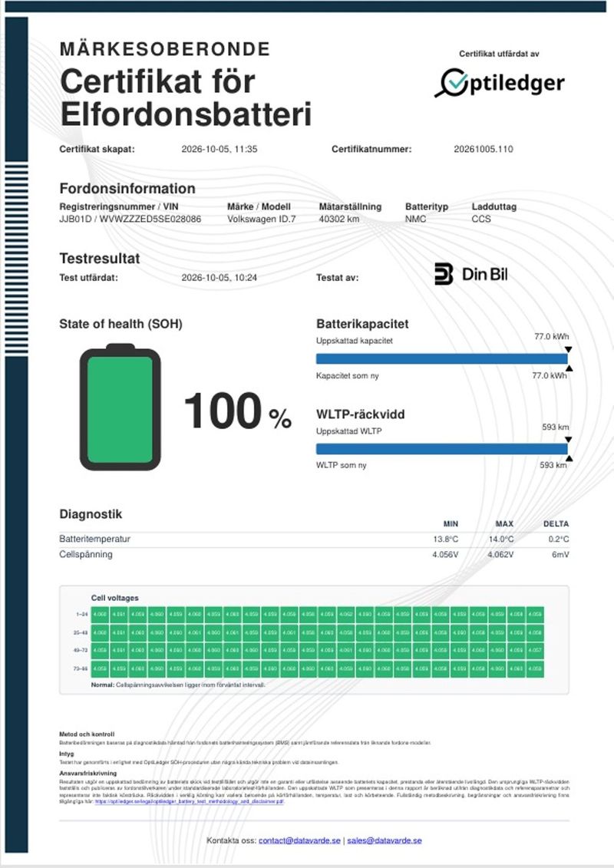Click the Optiledger magnifier checkmark logo

(452, 82)
